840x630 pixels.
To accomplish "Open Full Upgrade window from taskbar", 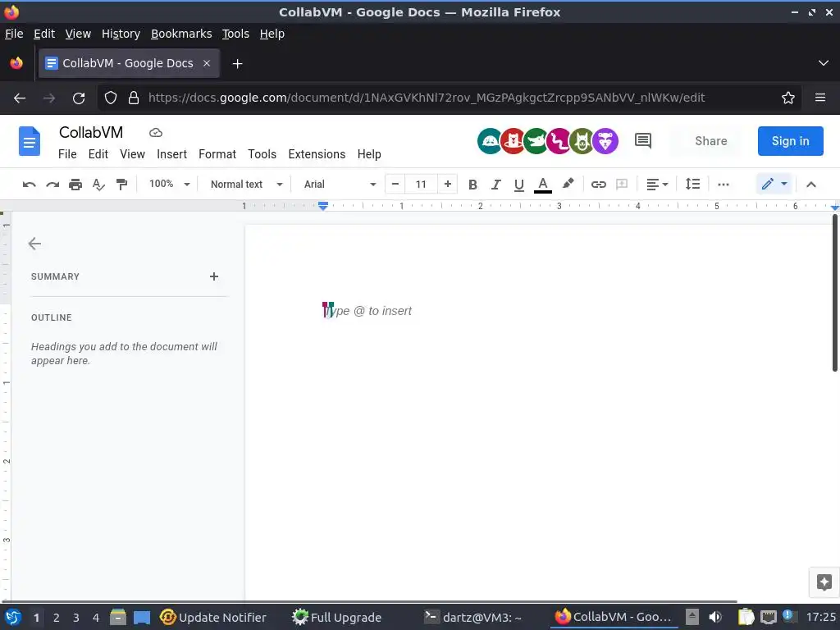I will [x=336, y=617].
